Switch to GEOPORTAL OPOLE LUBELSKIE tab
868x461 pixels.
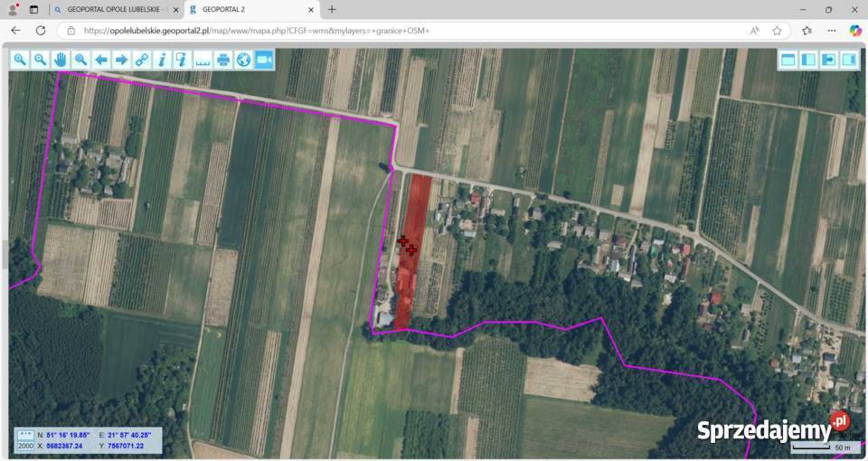pyautogui.click(x=115, y=9)
